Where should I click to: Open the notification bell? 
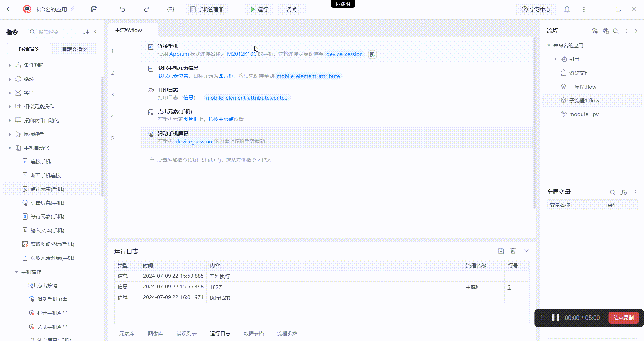click(567, 9)
